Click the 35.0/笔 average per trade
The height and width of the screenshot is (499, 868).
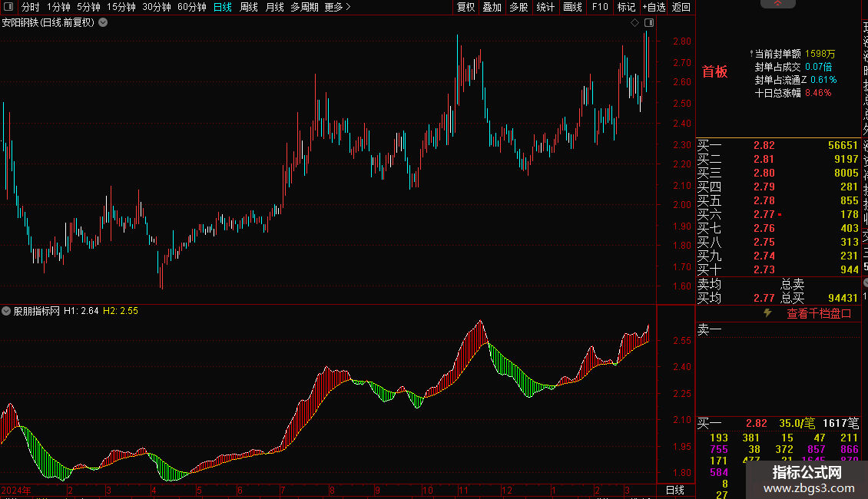[x=797, y=424]
